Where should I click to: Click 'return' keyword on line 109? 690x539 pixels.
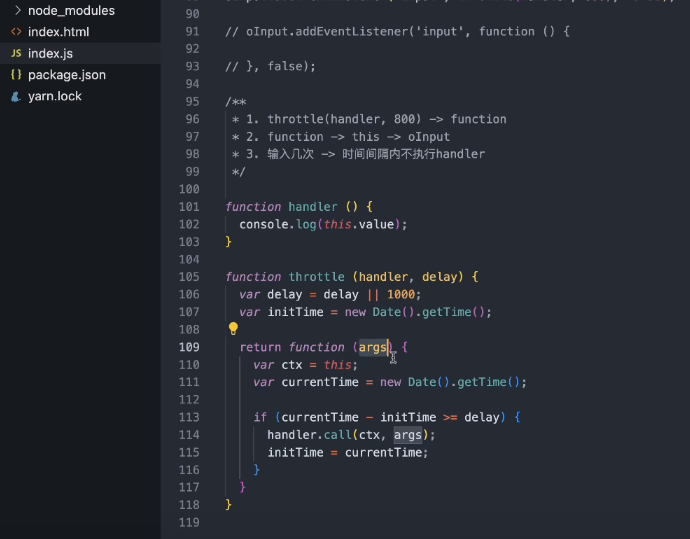coord(260,347)
